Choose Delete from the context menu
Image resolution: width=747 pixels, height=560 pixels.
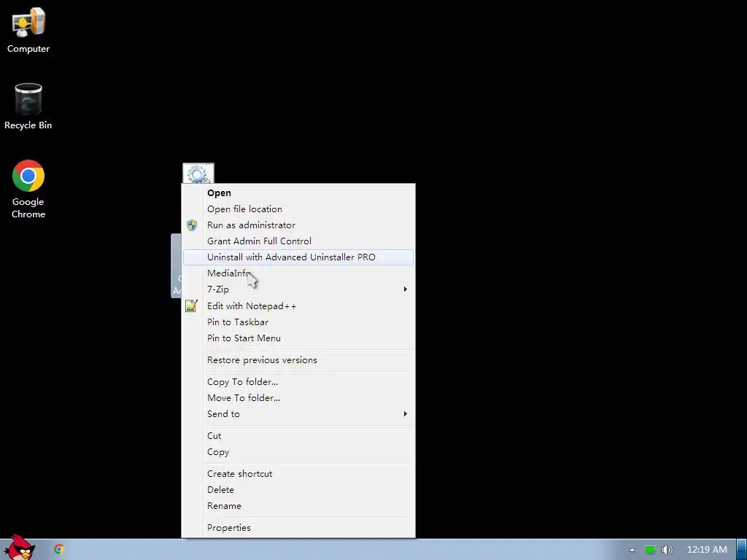click(x=298, y=490)
